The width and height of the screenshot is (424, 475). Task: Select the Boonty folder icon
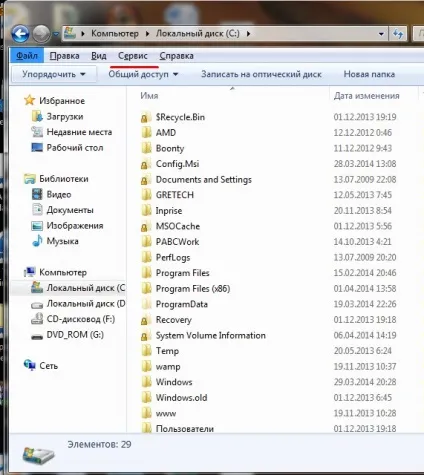coord(146,148)
